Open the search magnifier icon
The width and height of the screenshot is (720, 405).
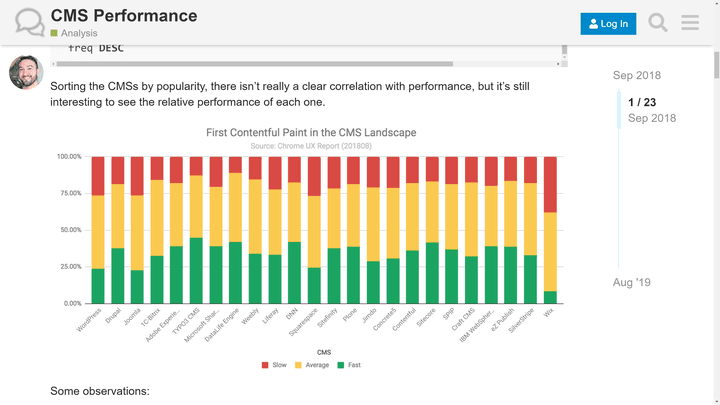[657, 23]
